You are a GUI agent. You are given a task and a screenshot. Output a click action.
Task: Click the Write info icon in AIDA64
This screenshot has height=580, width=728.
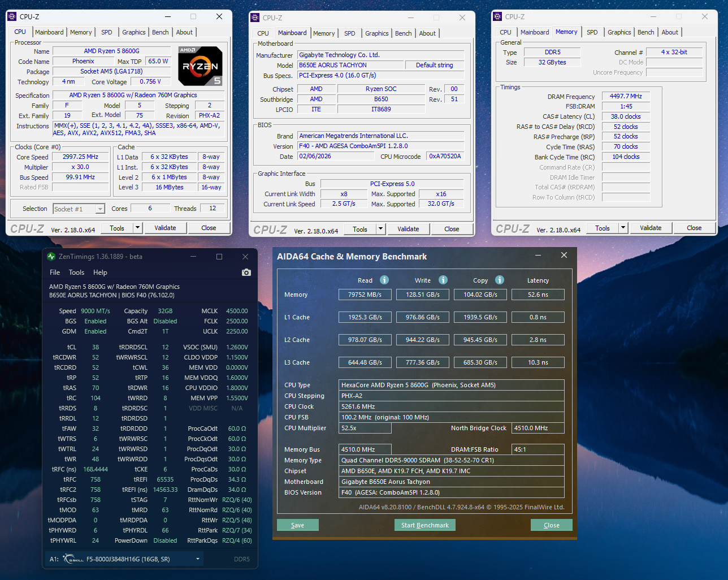443,280
